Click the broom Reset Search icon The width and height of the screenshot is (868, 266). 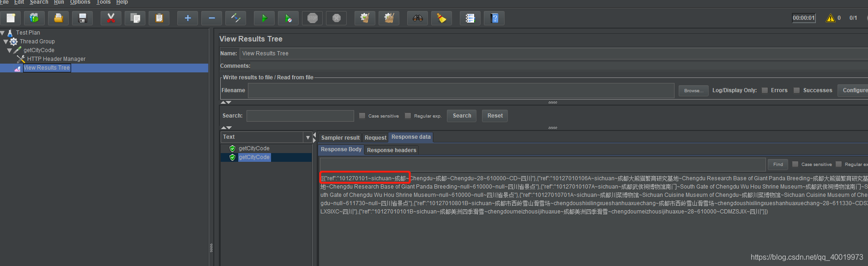(x=441, y=18)
